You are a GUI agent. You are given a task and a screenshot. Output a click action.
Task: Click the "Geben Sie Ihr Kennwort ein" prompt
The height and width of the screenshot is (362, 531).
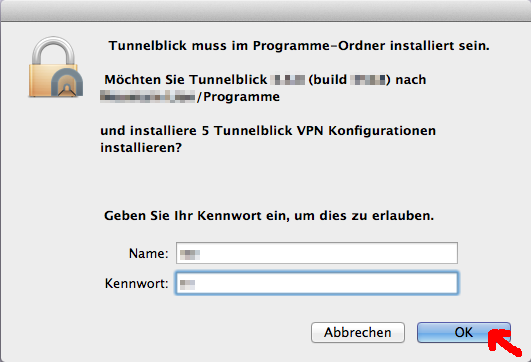click(x=197, y=216)
